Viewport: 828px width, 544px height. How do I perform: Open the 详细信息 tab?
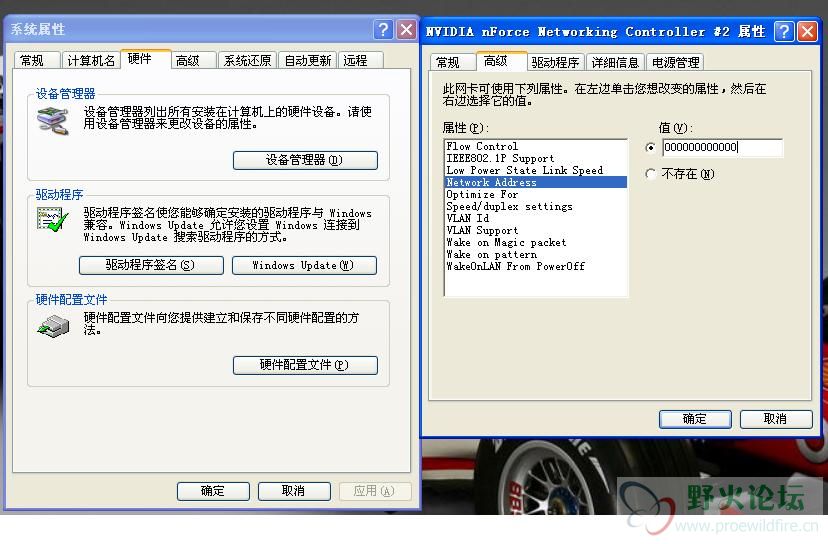coord(615,63)
